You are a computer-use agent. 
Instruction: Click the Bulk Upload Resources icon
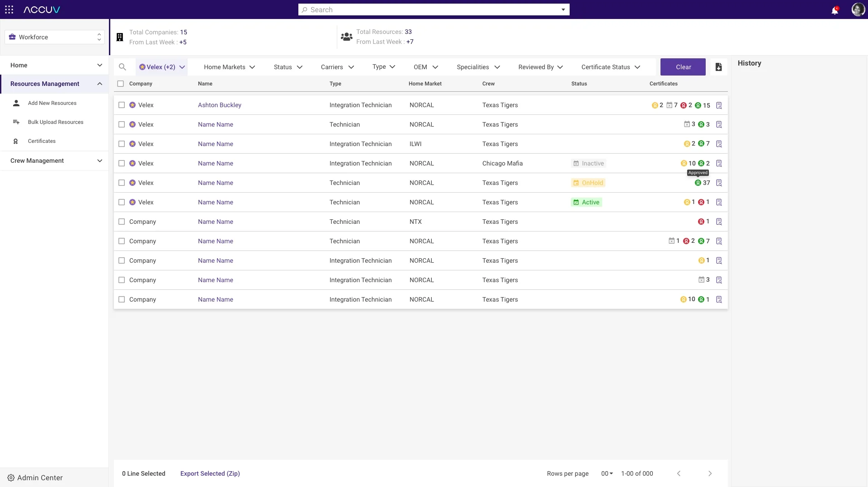(x=16, y=122)
